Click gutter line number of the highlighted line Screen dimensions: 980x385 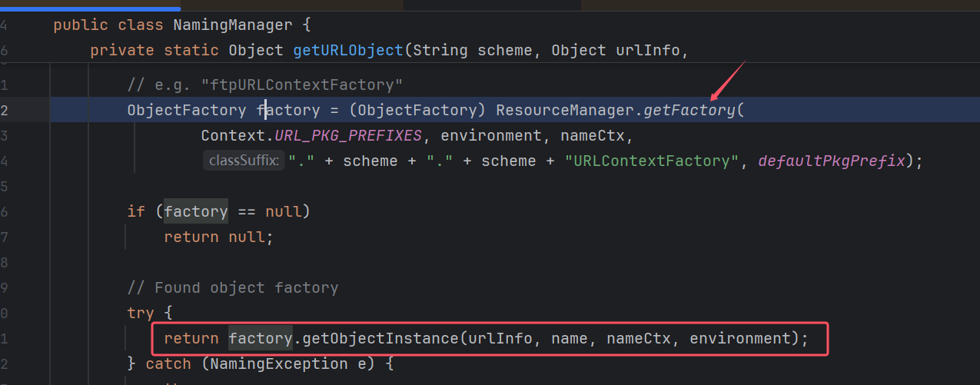[5, 110]
